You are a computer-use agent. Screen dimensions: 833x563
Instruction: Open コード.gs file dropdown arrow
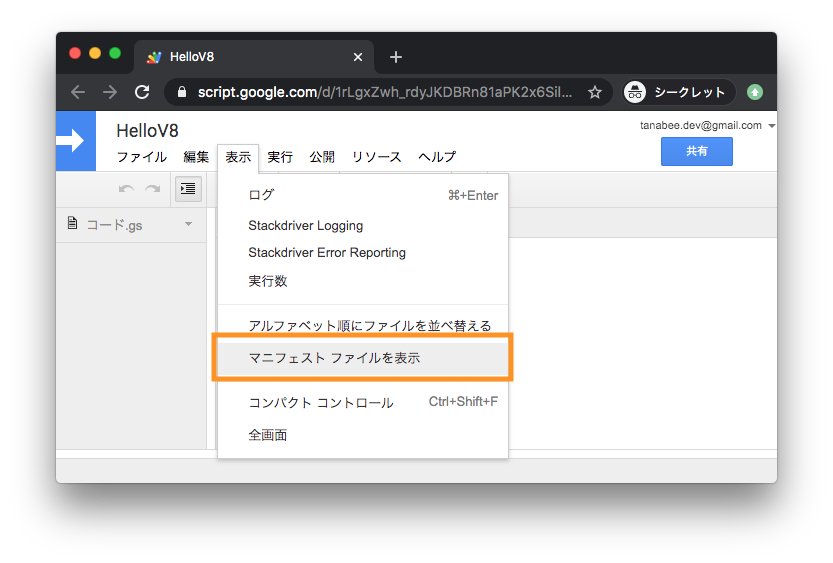[x=189, y=224]
